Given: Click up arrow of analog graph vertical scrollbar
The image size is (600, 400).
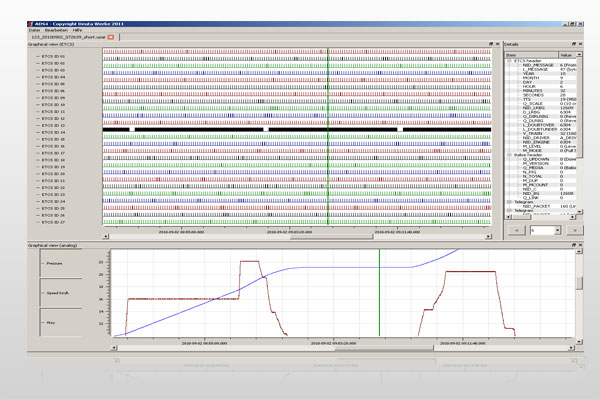Looking at the screenshot, I should 579,251.
